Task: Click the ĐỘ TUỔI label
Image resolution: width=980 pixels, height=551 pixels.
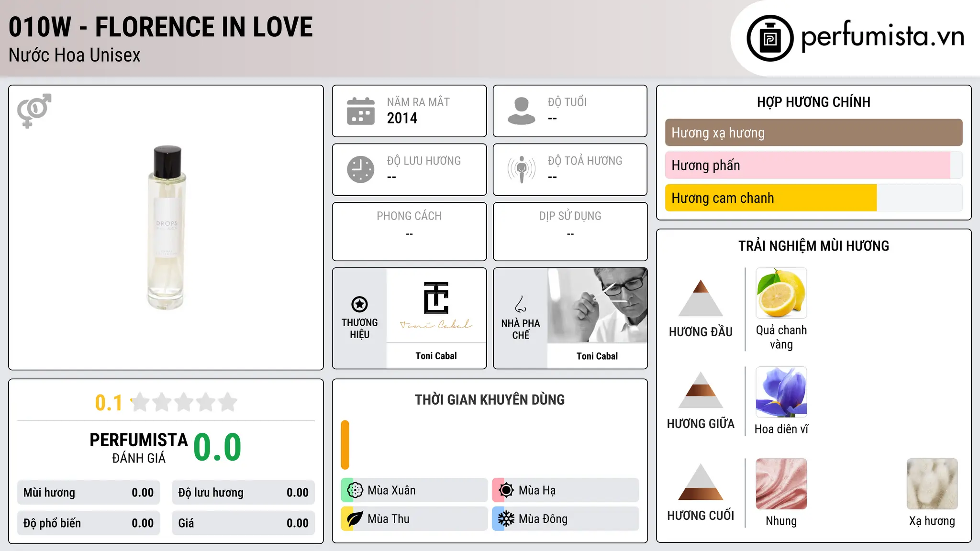Action: [567, 102]
